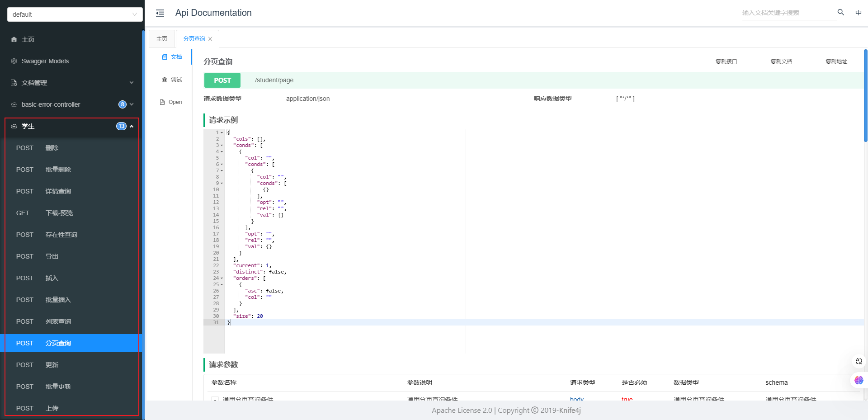Click the badge showing 8
Viewport: 868px width, 420px height.
(x=123, y=104)
